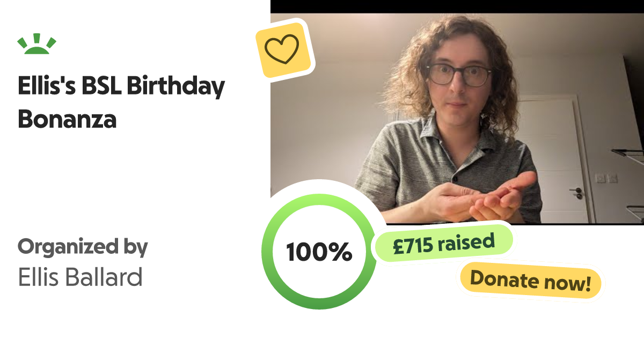The height and width of the screenshot is (338, 644).
Task: Click the "100%" text inside the circle
Action: [319, 252]
